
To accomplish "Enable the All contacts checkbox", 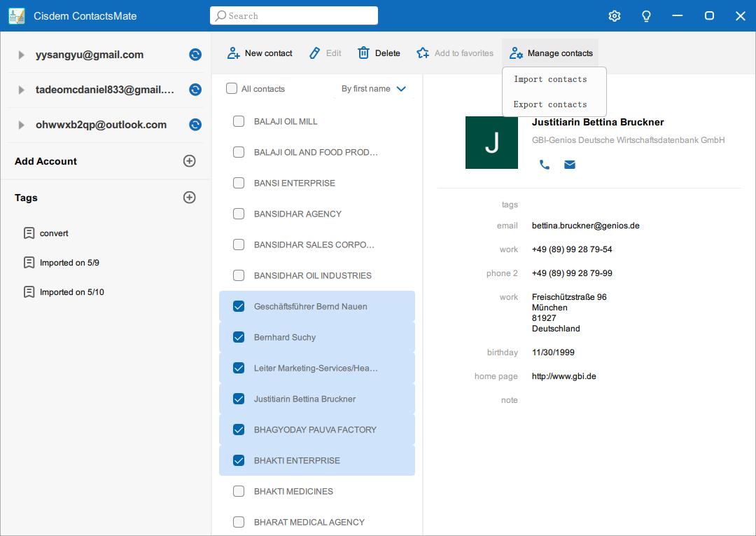I will pyautogui.click(x=231, y=88).
